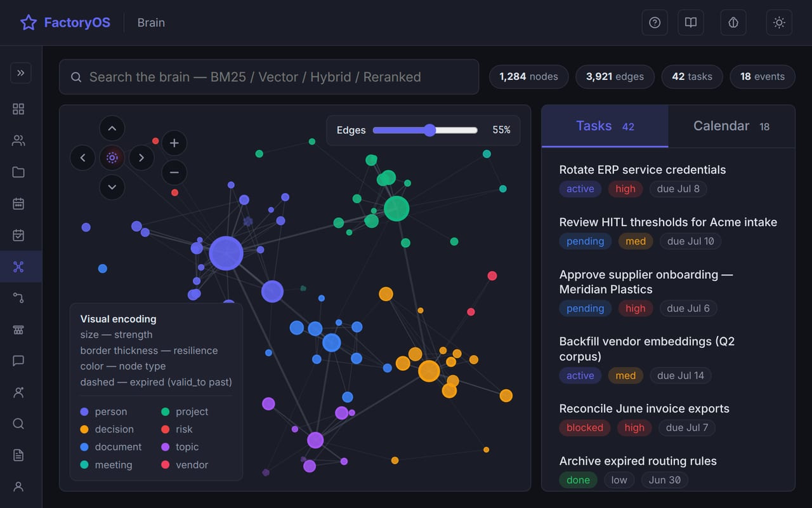Switch to the Calendar tab

731,126
